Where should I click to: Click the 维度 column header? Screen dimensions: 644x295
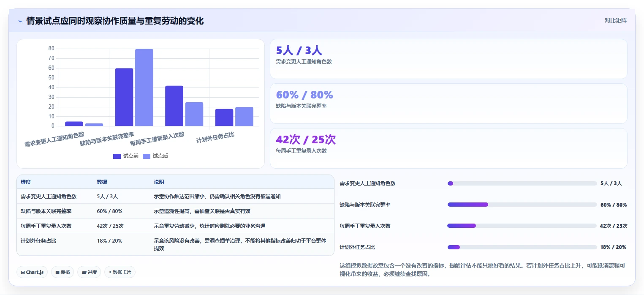tap(26, 182)
